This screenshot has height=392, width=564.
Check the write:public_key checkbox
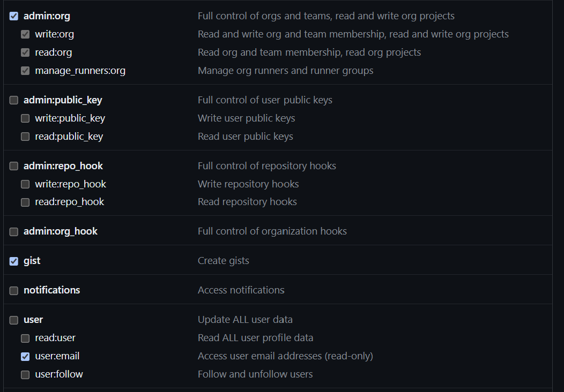coord(25,118)
